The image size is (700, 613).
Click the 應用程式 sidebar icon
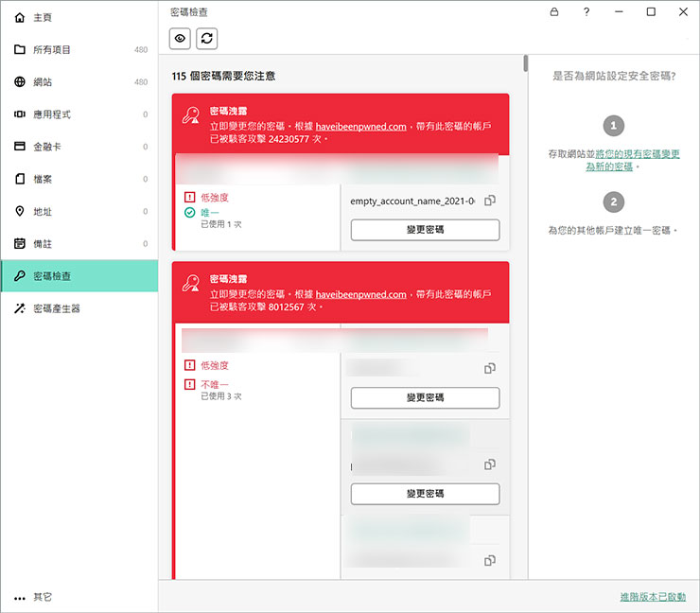20,114
